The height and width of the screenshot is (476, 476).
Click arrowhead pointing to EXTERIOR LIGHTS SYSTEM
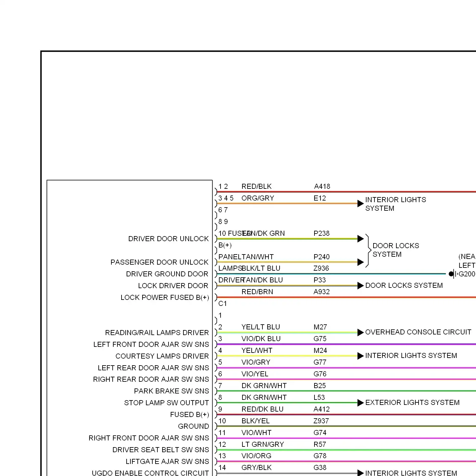click(360, 403)
